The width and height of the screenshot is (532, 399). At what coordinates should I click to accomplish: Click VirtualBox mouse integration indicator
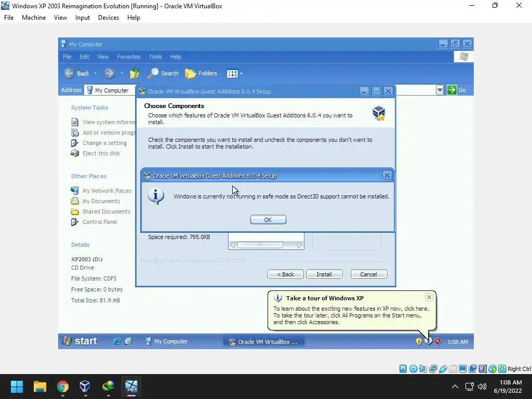(493, 369)
